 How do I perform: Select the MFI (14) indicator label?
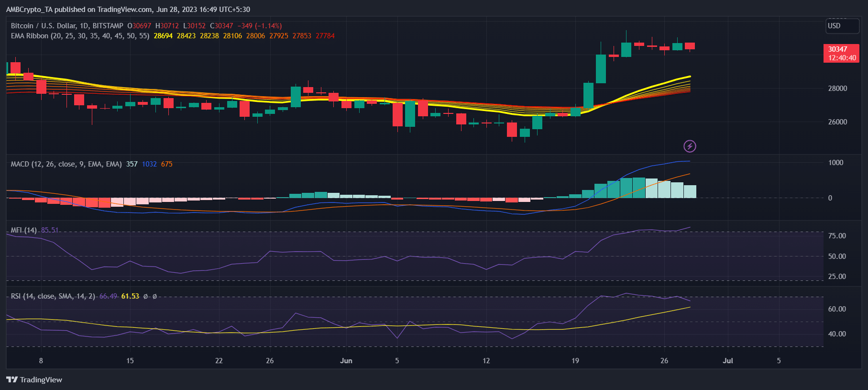coord(24,230)
